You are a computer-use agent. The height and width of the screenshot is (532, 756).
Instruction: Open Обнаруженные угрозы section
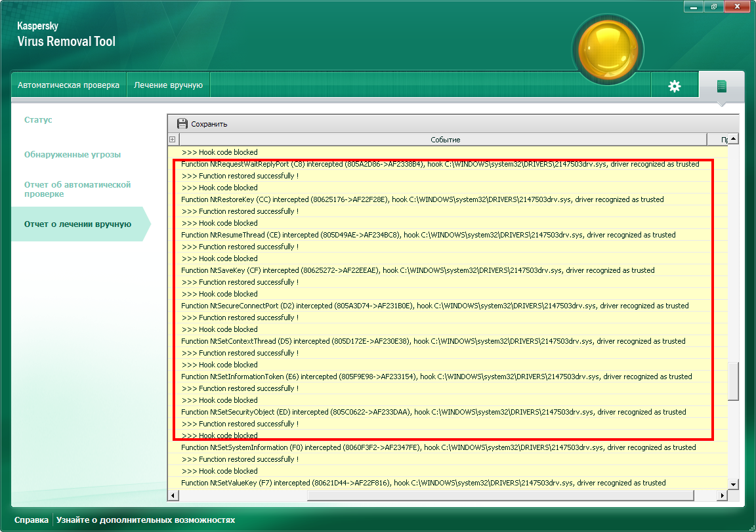(72, 154)
